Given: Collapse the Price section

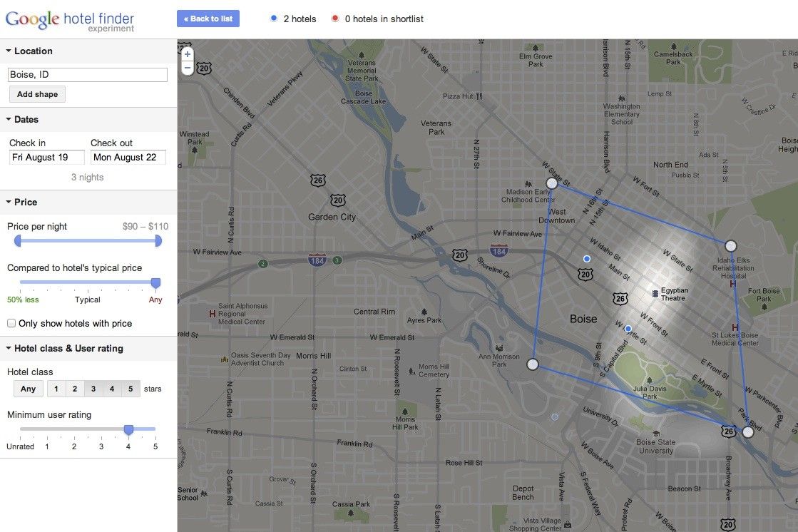Looking at the screenshot, I should (9, 203).
